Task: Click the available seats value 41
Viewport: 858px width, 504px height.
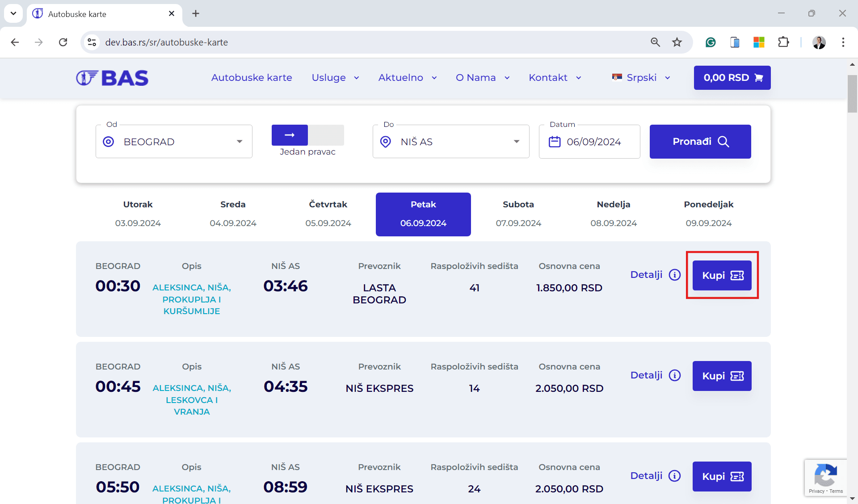Action: [x=475, y=288]
